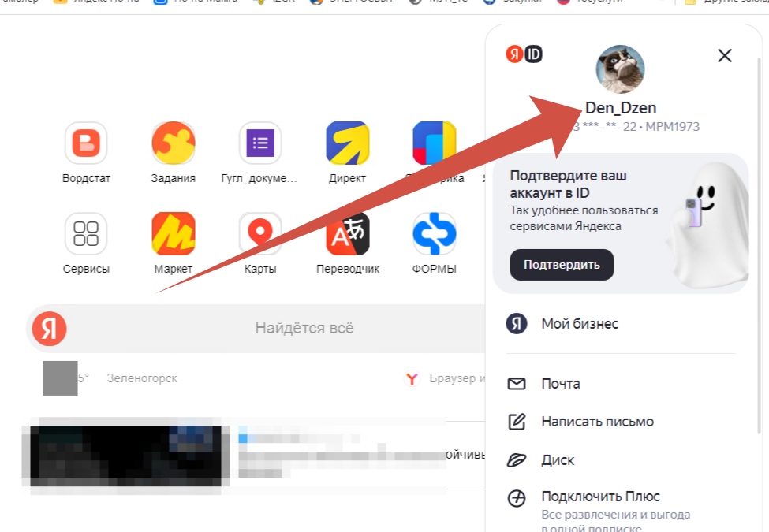Open the ФОРМЫ shortcut icon
This screenshot has height=532, width=769.
tap(435, 233)
